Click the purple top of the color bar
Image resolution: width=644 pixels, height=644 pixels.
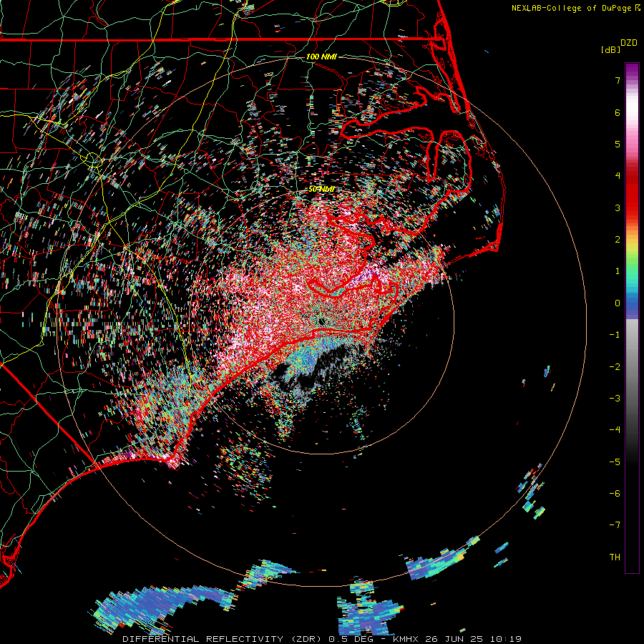[x=632, y=70]
